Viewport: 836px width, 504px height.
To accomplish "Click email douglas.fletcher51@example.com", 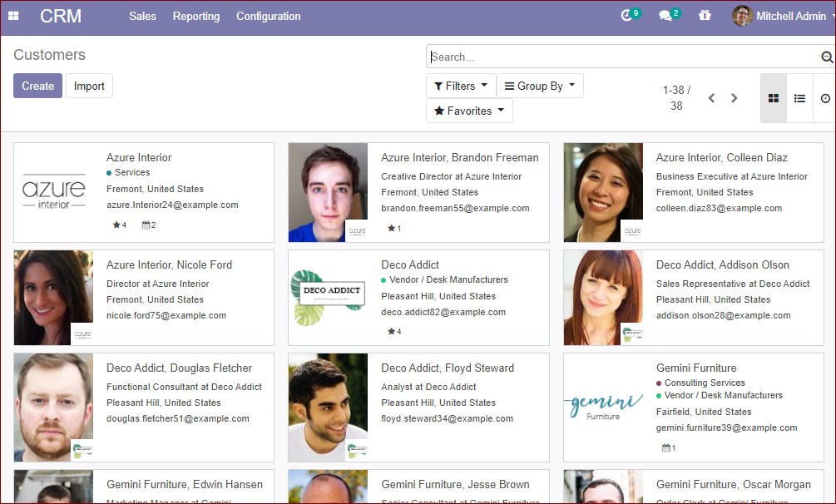I will (177, 418).
